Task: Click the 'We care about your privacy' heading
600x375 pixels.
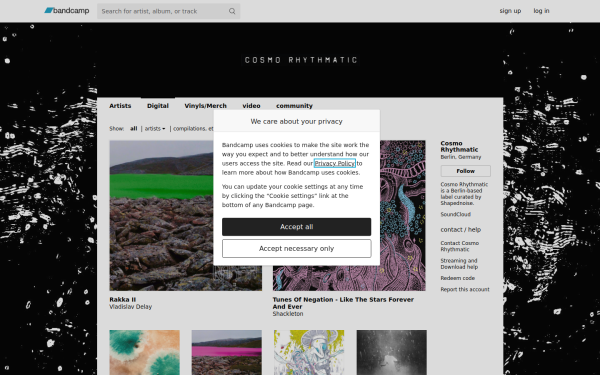Action: coord(297,121)
